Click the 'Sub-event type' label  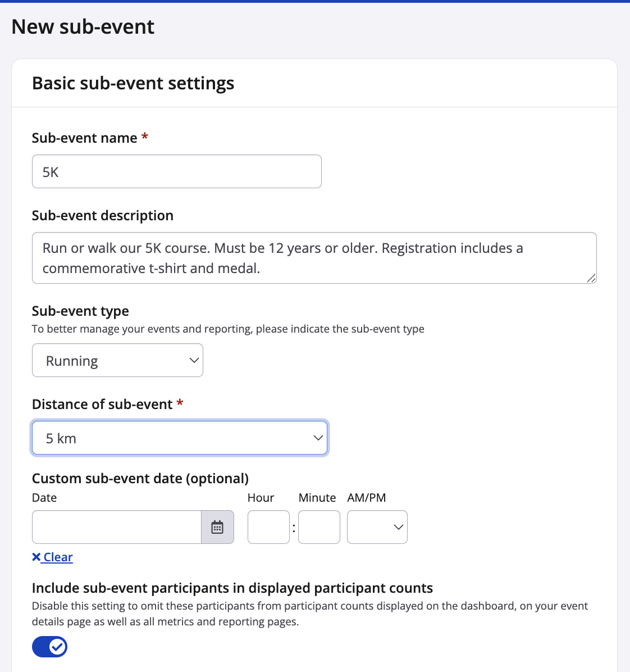tap(80, 311)
